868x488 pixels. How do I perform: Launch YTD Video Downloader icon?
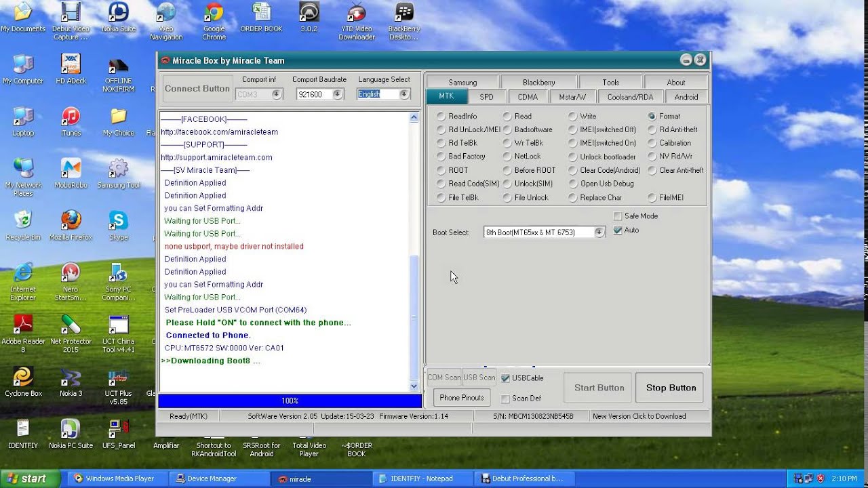357,20
